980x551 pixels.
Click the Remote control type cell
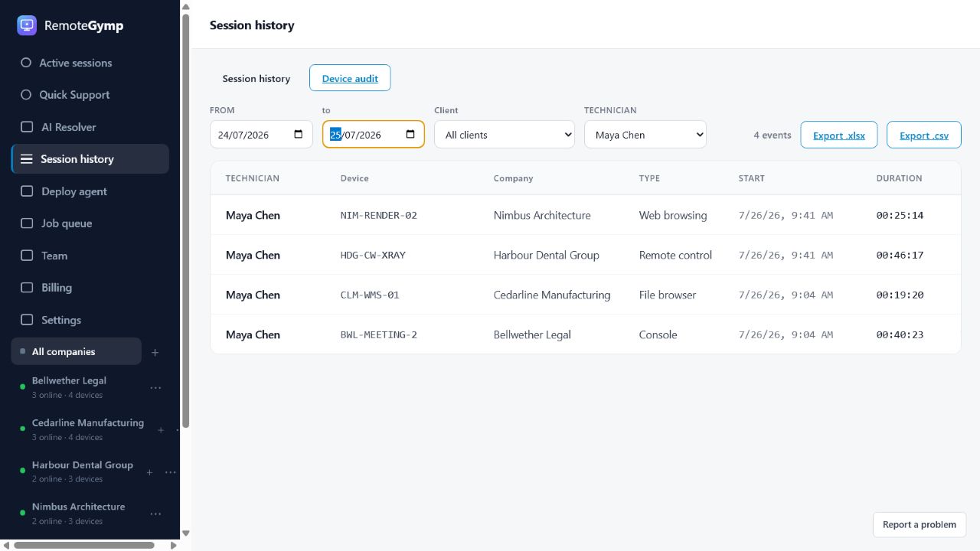point(675,255)
